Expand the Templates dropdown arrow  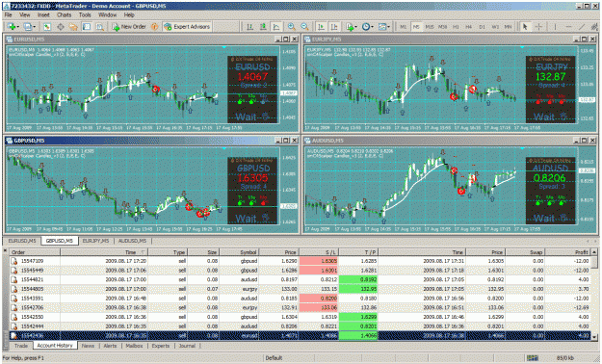[x=388, y=27]
